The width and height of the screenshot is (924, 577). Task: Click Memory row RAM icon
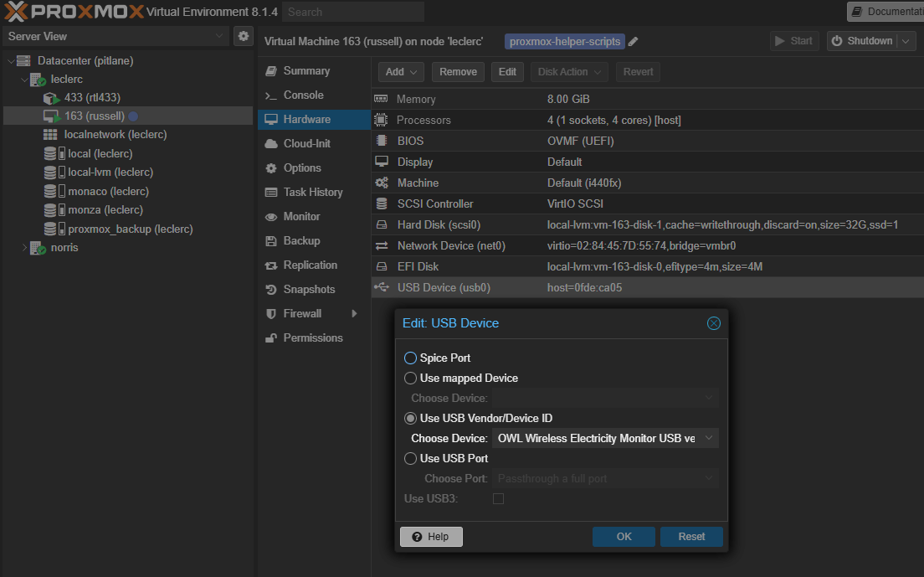point(382,99)
